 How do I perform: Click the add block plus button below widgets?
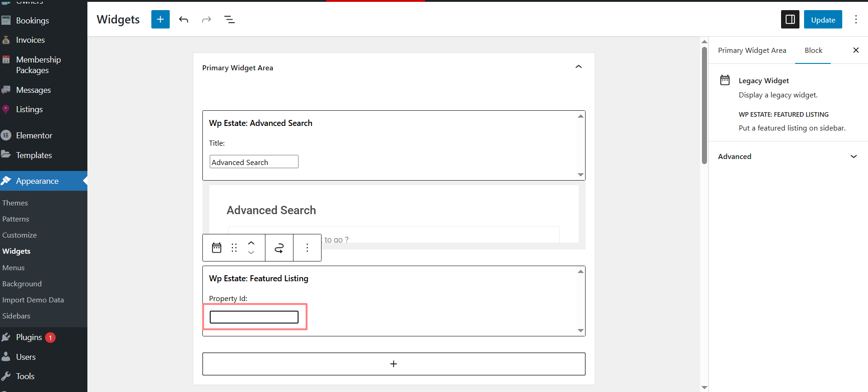pyautogui.click(x=393, y=364)
